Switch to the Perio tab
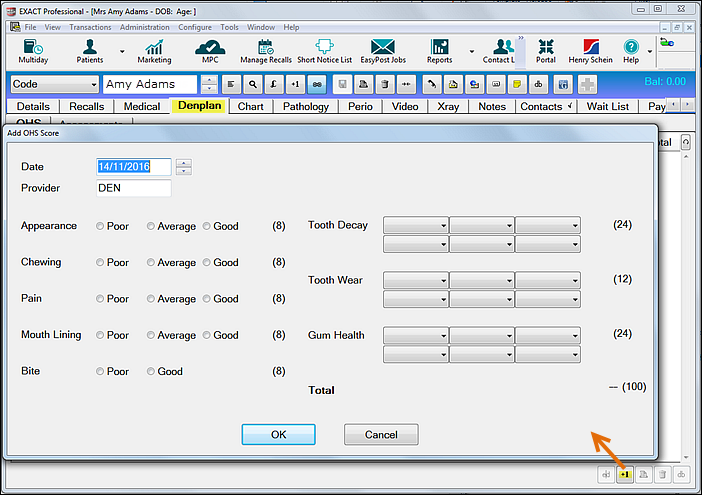This screenshot has height=495, width=702. (360, 107)
